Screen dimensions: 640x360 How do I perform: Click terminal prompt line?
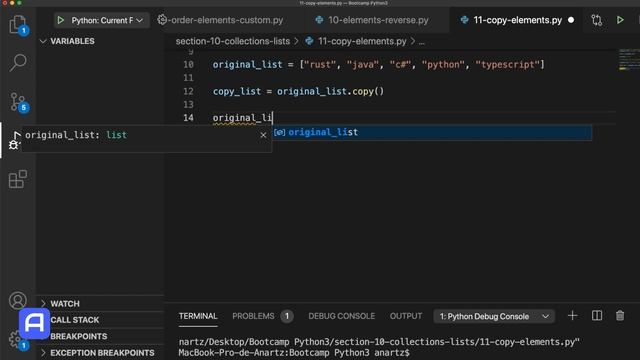(294, 353)
